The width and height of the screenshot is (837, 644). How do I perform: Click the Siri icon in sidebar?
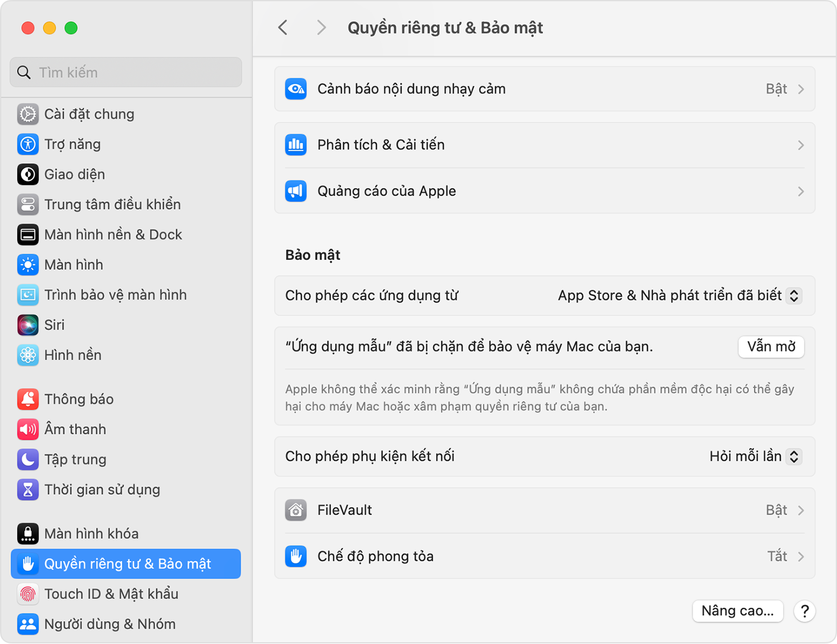tap(28, 325)
